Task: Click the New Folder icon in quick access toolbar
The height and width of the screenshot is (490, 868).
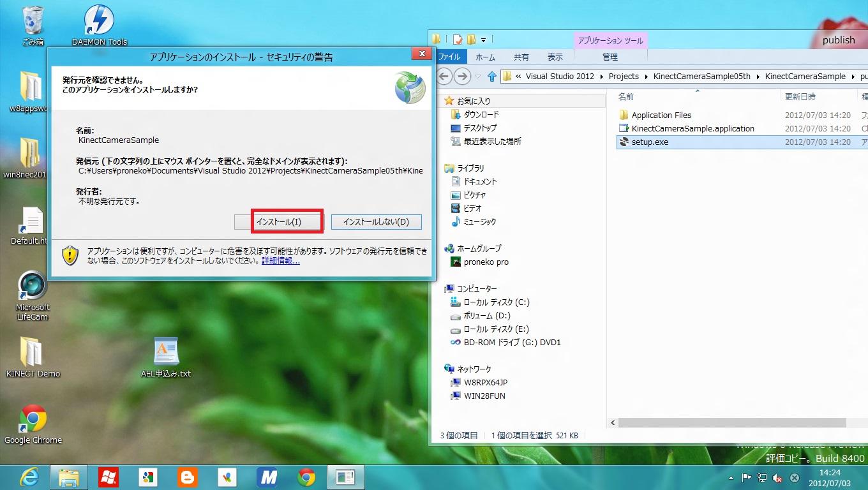Action: click(x=471, y=40)
